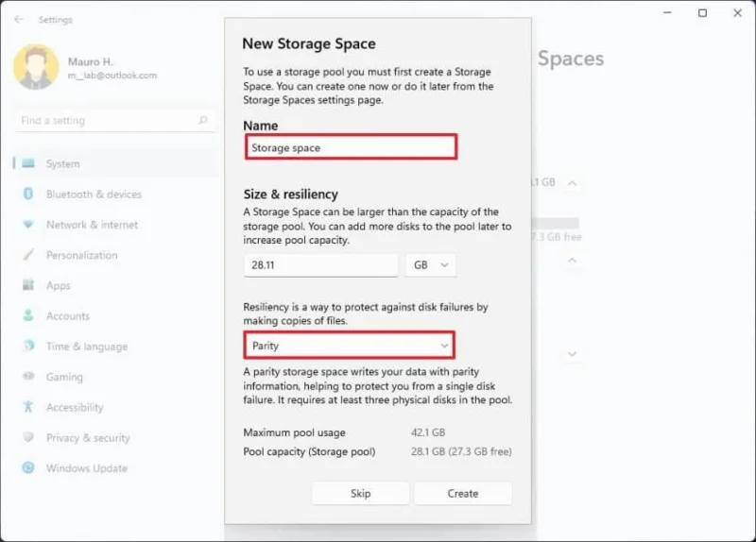This screenshot has height=542, width=756.
Task: Open Time & language text label
Action: 87,347
